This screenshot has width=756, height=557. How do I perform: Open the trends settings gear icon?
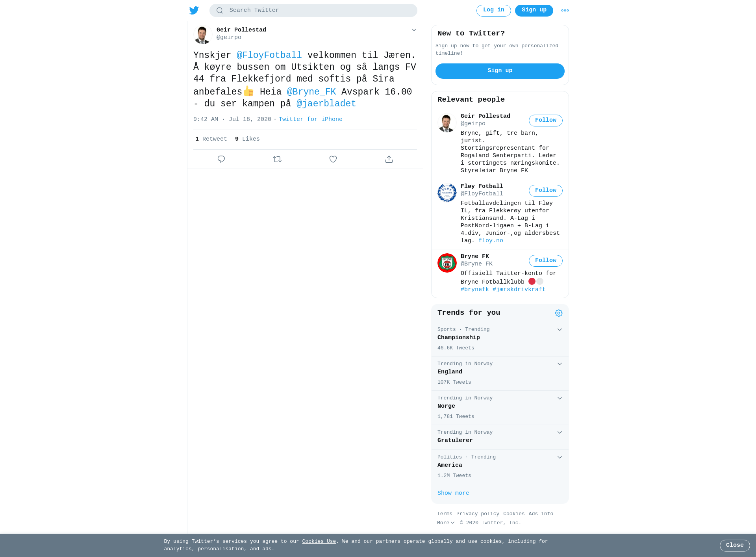point(559,313)
